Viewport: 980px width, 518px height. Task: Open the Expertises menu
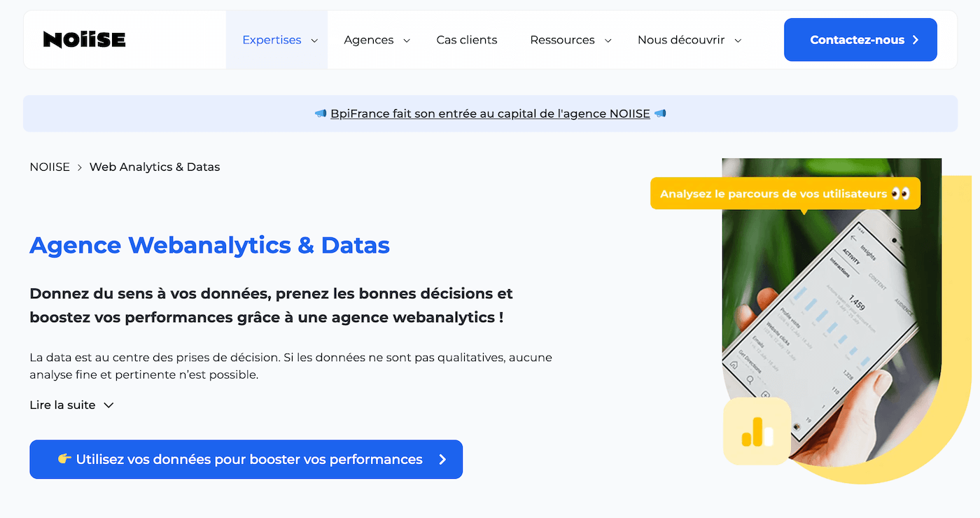point(272,40)
